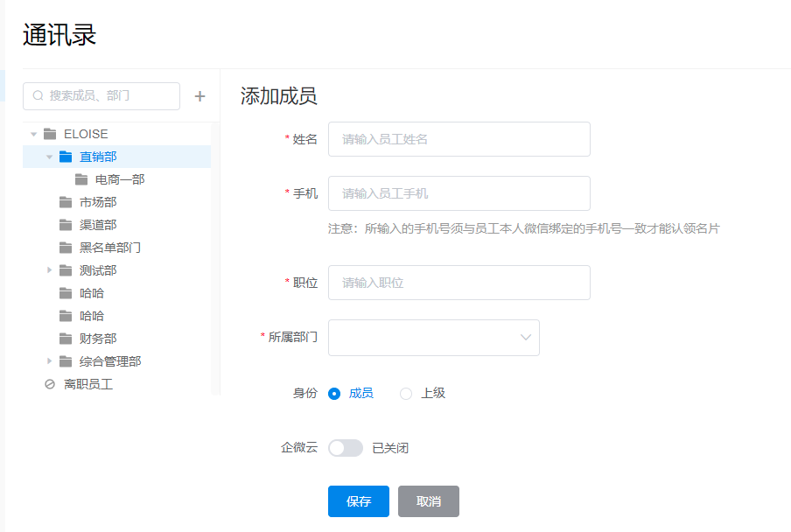The height and width of the screenshot is (532, 791).
Task: Click the blue 直销部 folder icon
Action: coord(66,157)
